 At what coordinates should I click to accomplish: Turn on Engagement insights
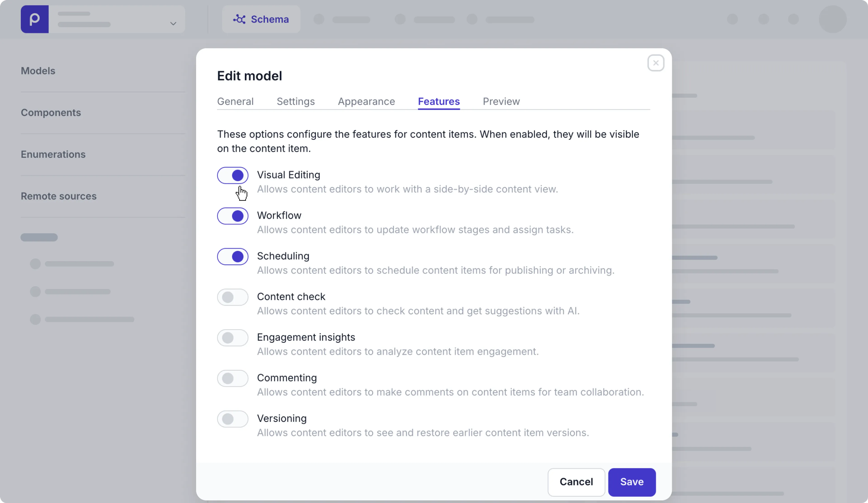[x=232, y=338]
